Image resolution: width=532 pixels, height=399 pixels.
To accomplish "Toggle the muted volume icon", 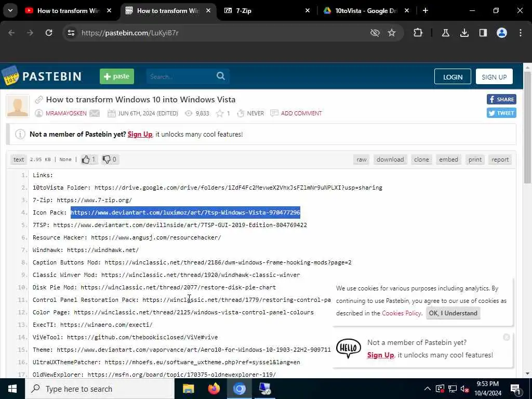I will tap(465, 389).
